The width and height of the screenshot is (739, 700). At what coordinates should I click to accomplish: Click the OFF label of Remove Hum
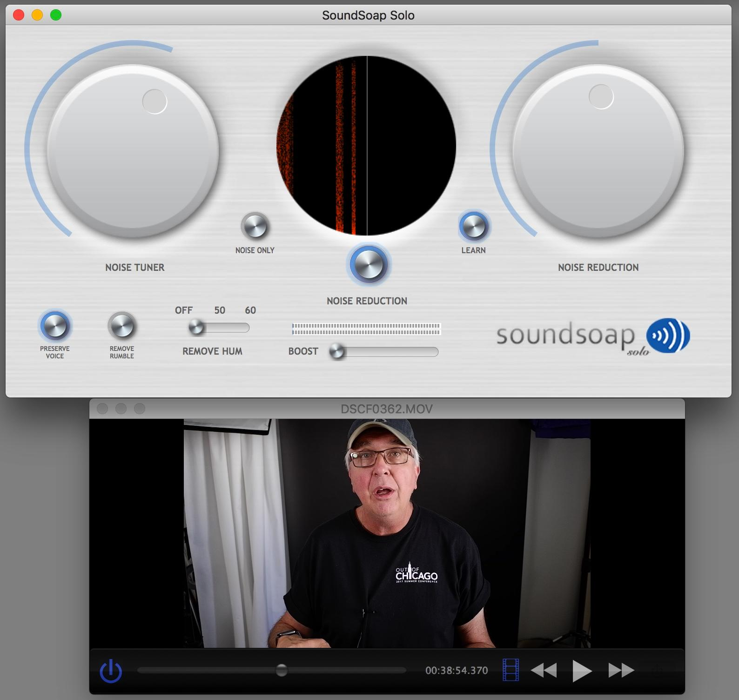click(x=184, y=310)
